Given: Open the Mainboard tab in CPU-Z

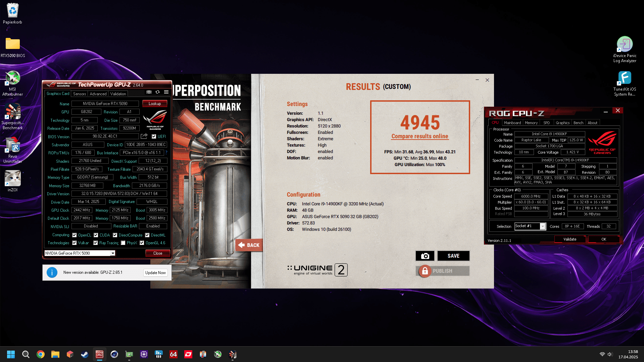Looking at the screenshot, I should point(512,123).
